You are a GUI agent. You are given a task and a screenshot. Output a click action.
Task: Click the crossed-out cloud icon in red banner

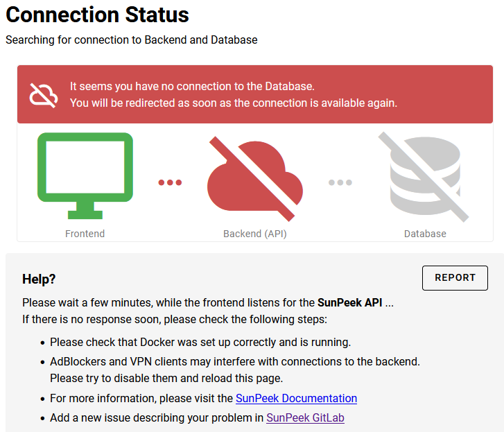pyautogui.click(x=44, y=95)
